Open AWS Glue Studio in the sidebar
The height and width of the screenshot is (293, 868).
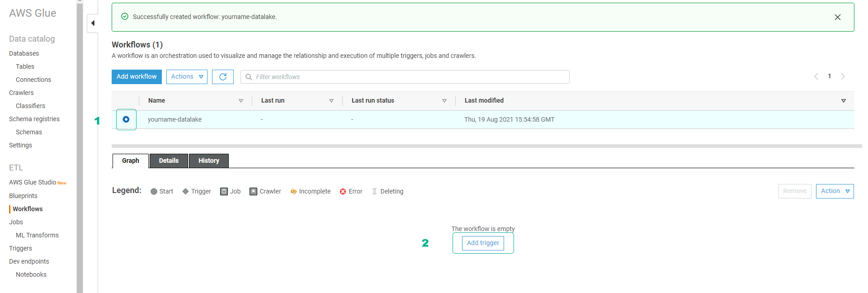pyautogui.click(x=33, y=182)
